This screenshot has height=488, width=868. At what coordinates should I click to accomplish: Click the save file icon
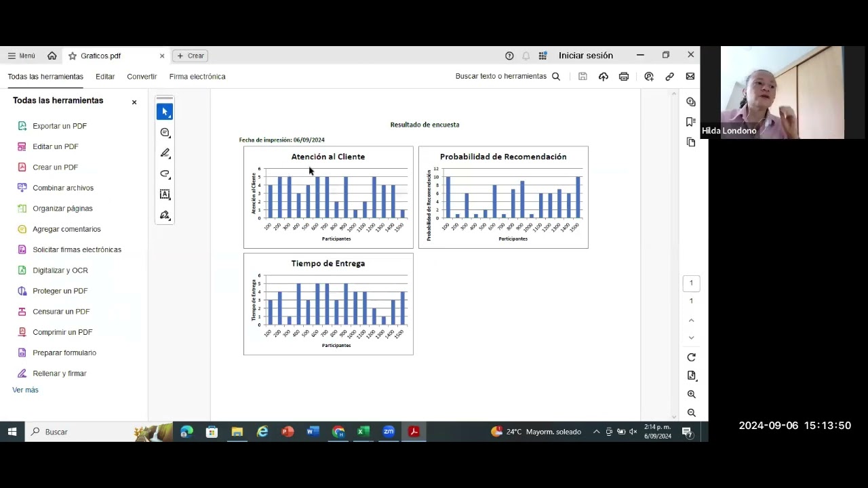(583, 77)
